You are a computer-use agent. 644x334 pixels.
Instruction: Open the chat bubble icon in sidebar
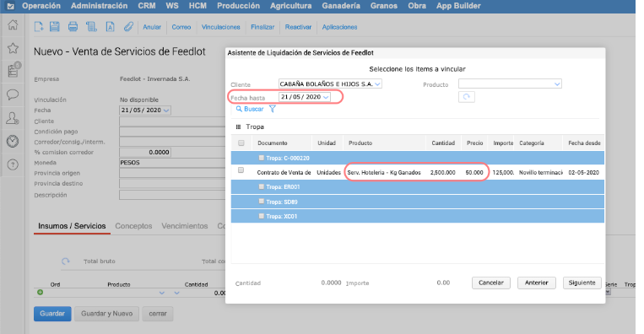[13, 94]
